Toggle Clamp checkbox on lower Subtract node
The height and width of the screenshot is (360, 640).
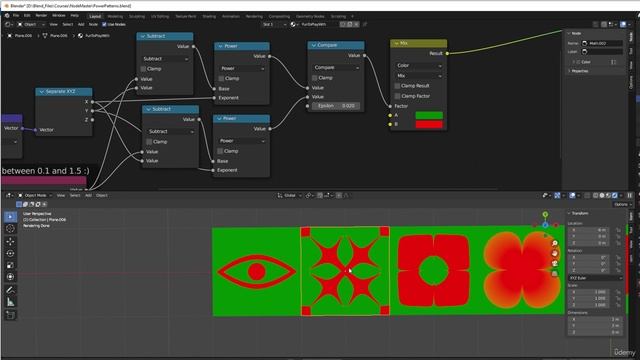(149, 142)
